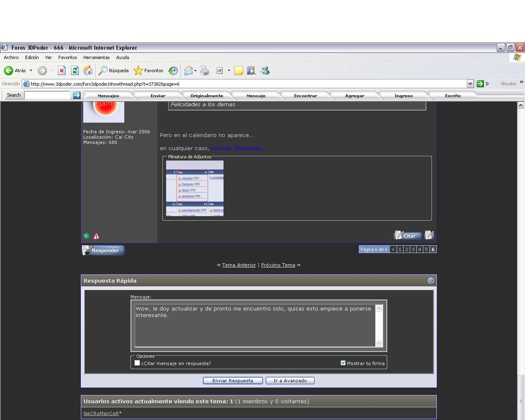Image resolution: width=525 pixels, height=420 pixels.
Task: Print the page via printer icon
Action: [205, 71]
